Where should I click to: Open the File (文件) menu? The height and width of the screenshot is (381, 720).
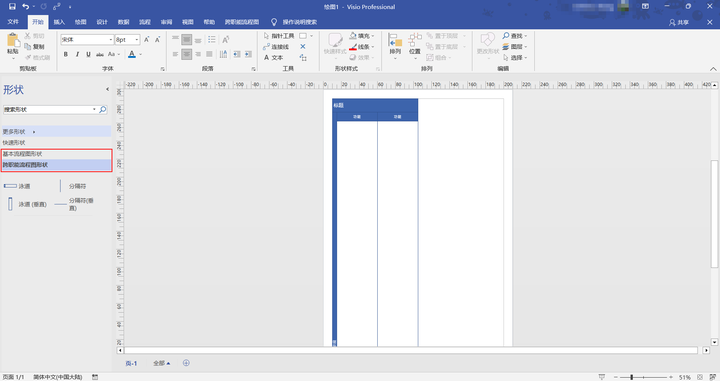pos(13,22)
